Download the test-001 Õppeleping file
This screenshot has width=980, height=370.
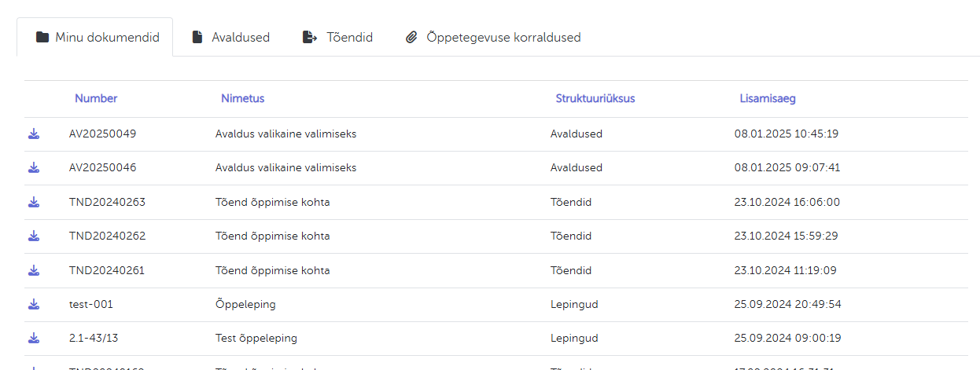pyautogui.click(x=34, y=304)
